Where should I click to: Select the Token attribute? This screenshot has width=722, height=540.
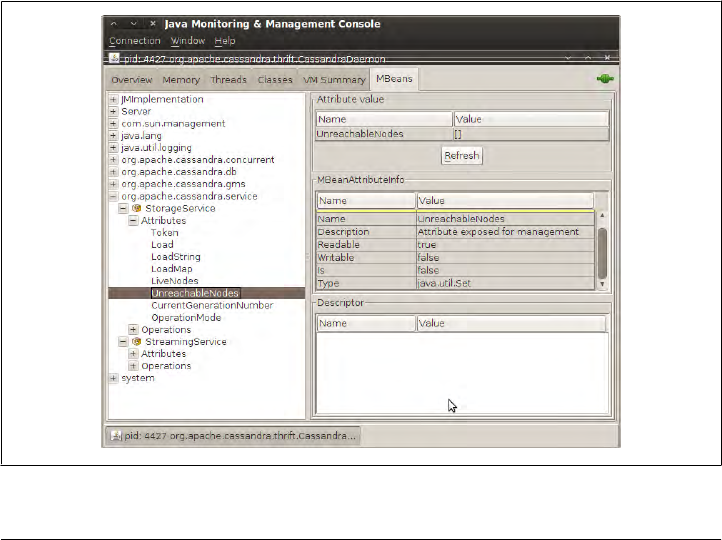(x=164, y=233)
